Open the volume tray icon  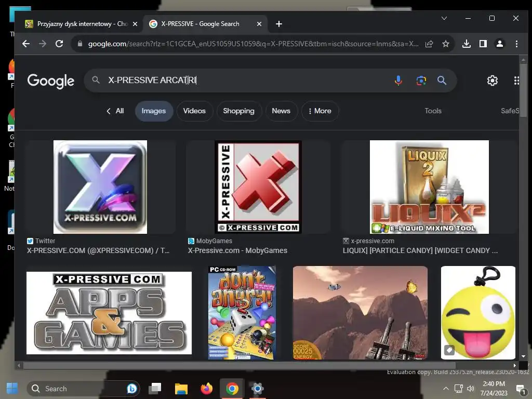point(471,389)
